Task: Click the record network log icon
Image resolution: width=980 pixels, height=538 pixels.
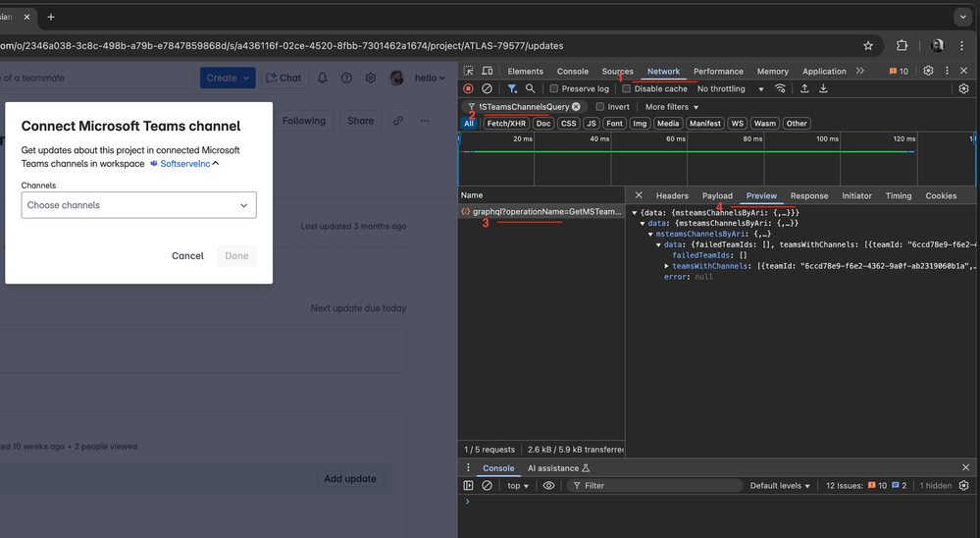Action: [468, 88]
